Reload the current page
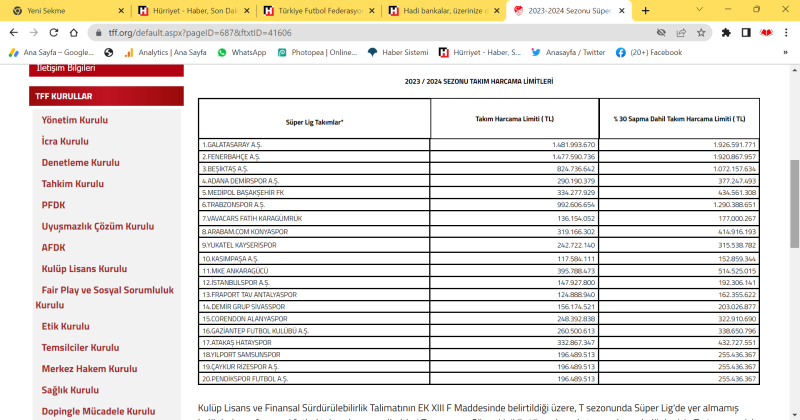 [54, 33]
